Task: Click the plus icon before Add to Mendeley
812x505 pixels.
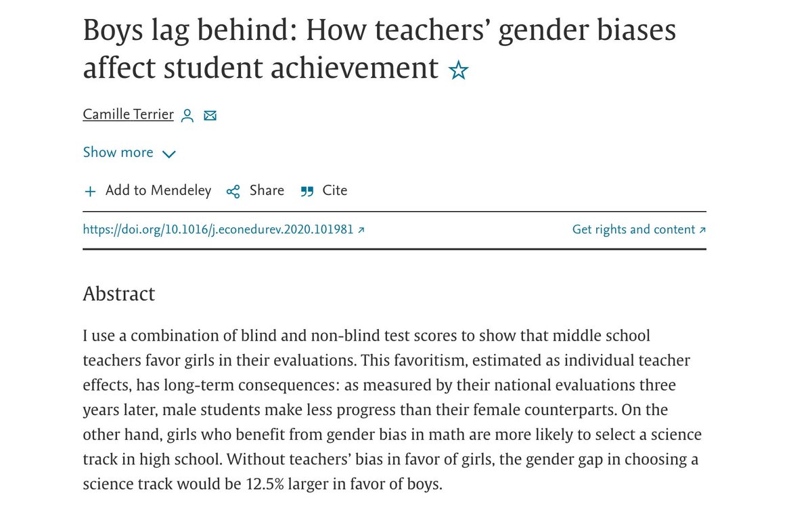Action: point(90,192)
